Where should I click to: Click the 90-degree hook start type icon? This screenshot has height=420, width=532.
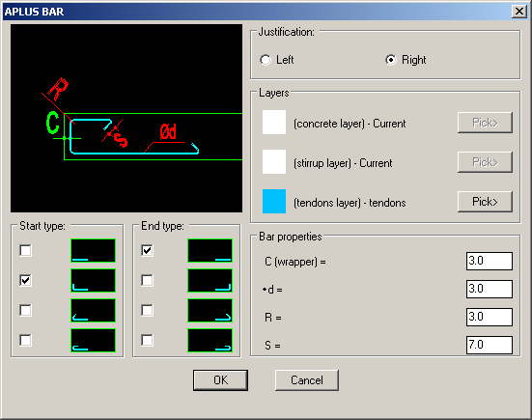coord(93,281)
